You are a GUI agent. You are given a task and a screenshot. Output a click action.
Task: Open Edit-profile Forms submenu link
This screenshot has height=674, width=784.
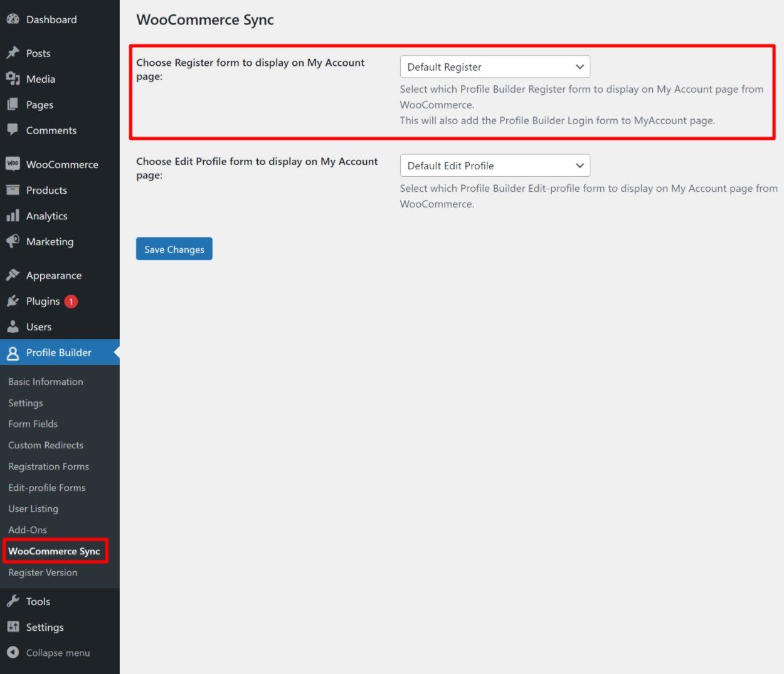point(46,488)
